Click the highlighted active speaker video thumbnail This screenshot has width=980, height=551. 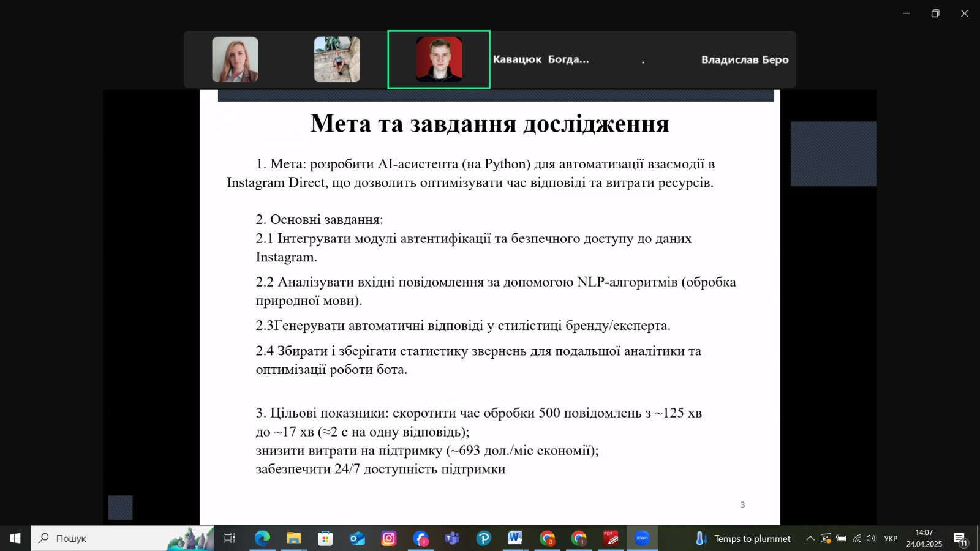(439, 59)
